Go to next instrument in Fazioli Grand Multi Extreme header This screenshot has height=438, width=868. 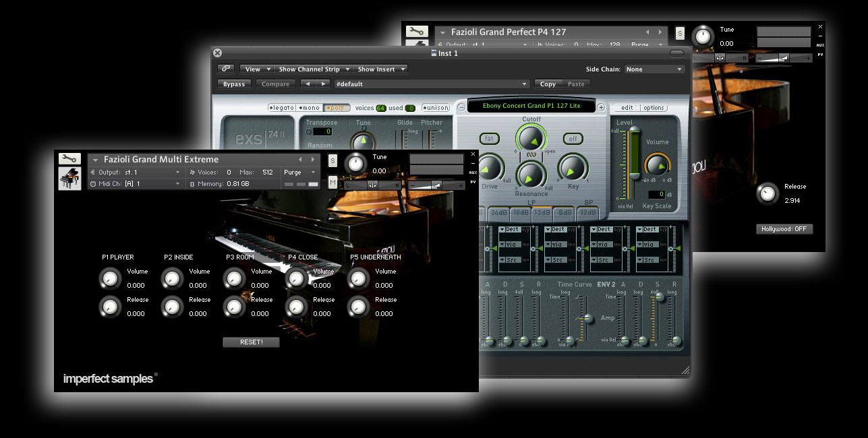coord(312,160)
